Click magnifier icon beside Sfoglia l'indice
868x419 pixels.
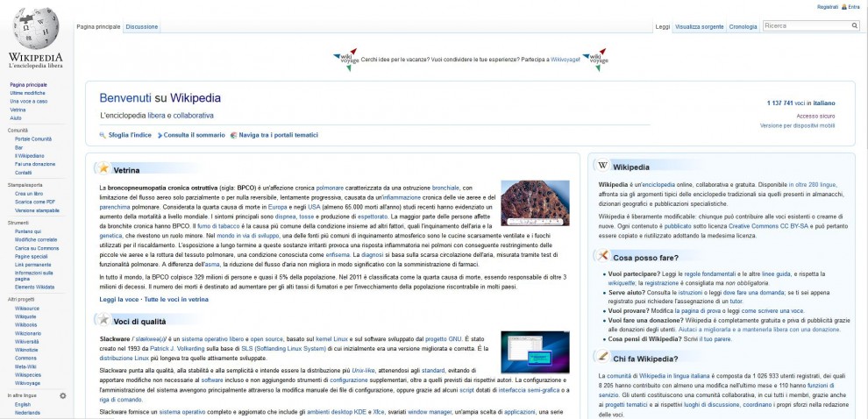point(103,135)
